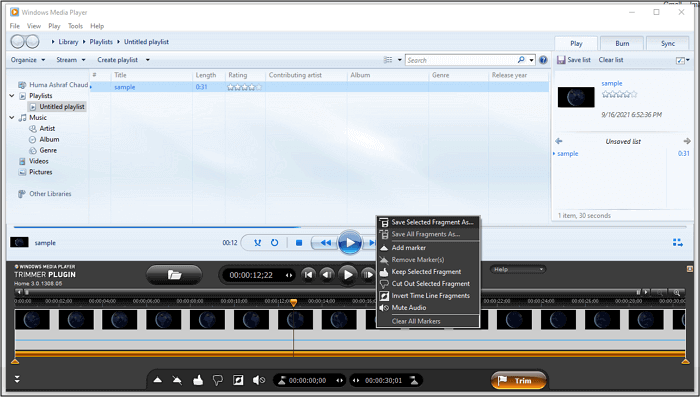Image resolution: width=700 pixels, height=397 pixels.
Task: Click the search magnifier icon
Action: pos(521,60)
